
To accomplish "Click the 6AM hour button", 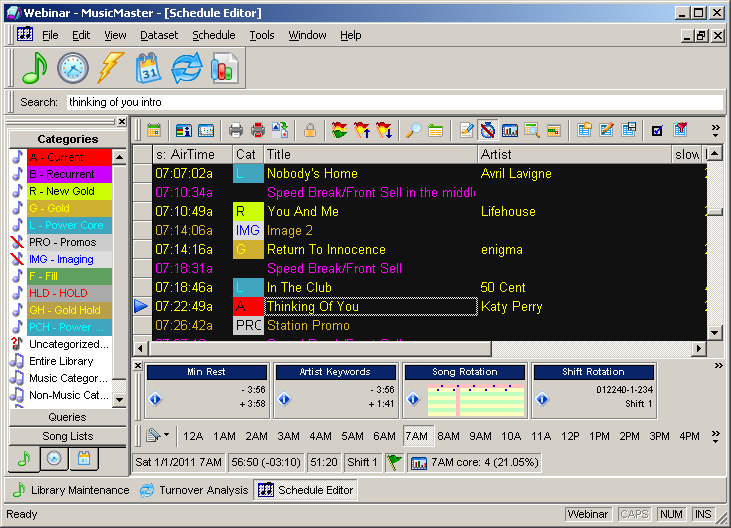I will [384, 436].
